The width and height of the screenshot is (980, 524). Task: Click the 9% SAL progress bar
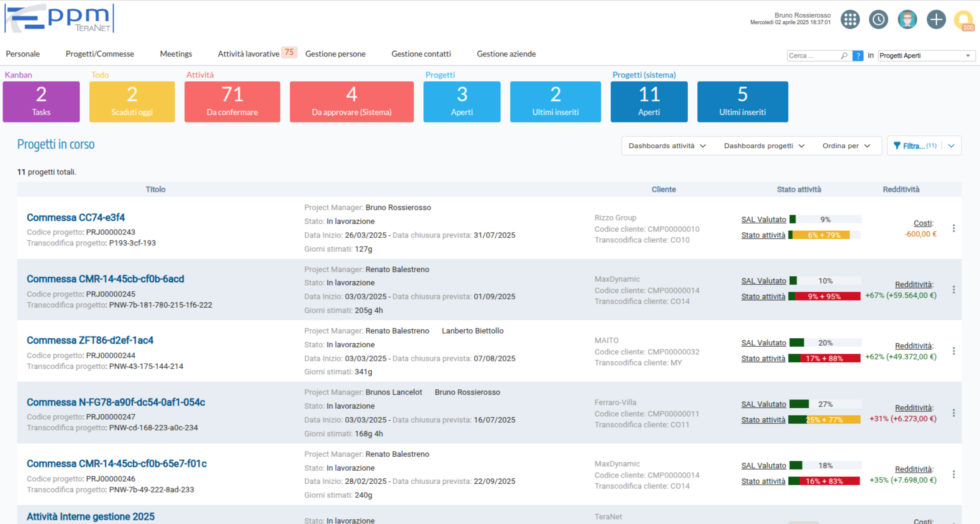(825, 219)
